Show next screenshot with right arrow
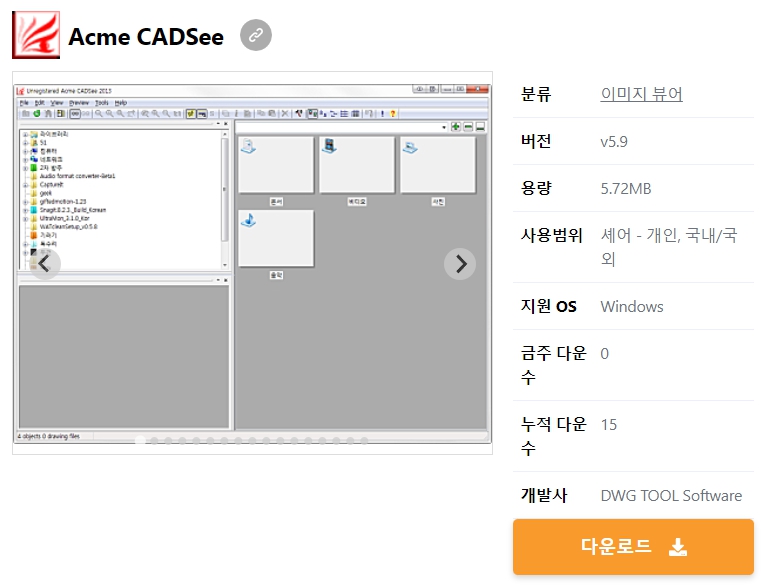 pos(460,264)
